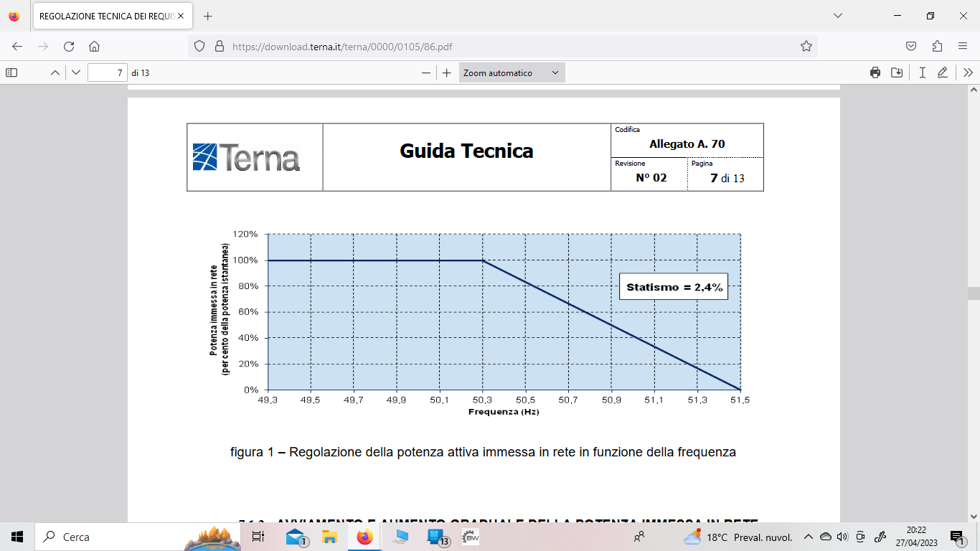Open the Extensions menu

click(x=937, y=46)
